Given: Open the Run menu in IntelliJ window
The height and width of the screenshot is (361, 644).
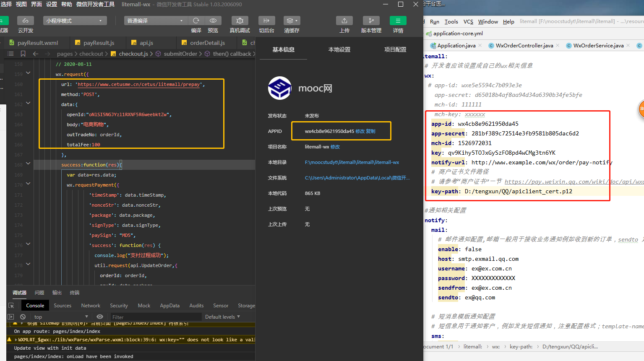Looking at the screenshot, I should 435,21.
